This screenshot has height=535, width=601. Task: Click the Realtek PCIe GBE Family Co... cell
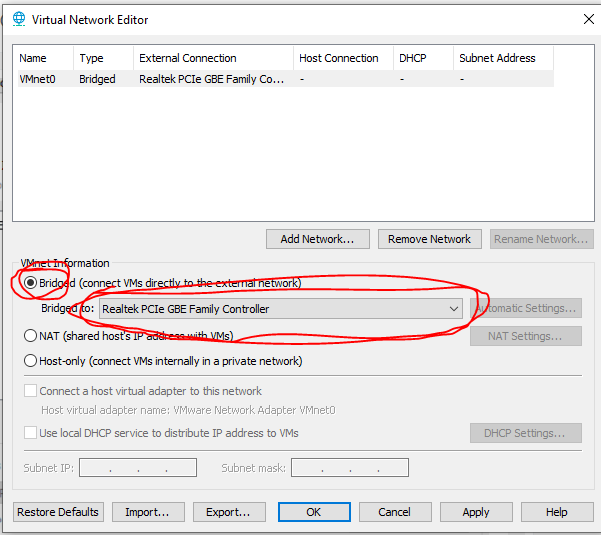tap(212, 79)
